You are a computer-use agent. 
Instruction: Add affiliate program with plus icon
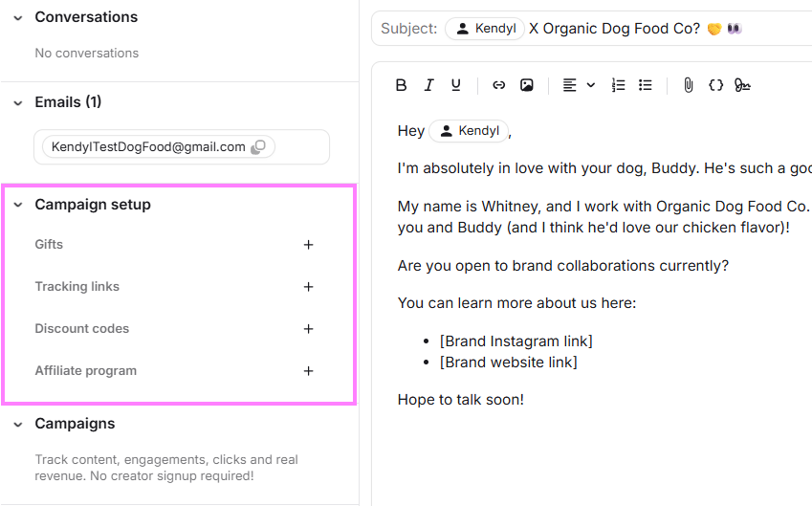point(308,371)
